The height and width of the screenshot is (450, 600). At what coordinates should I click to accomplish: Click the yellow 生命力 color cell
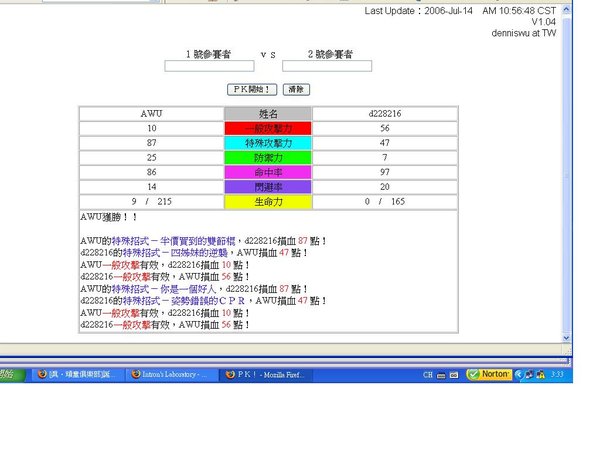pyautogui.click(x=268, y=202)
